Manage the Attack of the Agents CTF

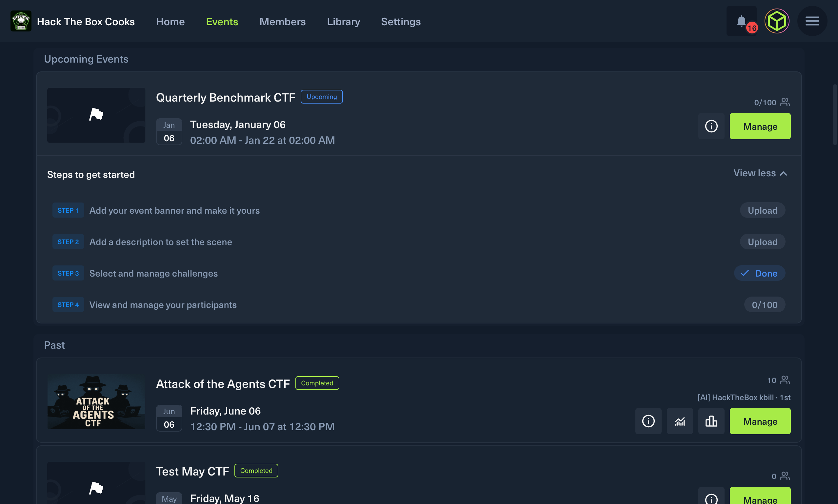(760, 421)
